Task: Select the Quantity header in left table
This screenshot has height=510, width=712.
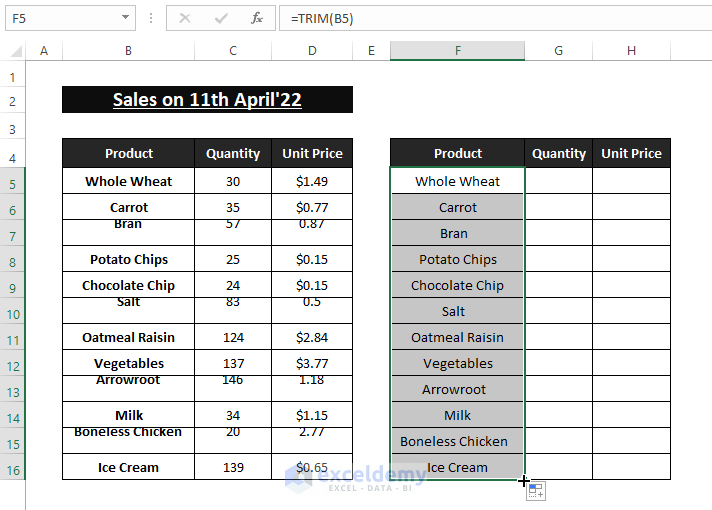Action: (x=233, y=153)
